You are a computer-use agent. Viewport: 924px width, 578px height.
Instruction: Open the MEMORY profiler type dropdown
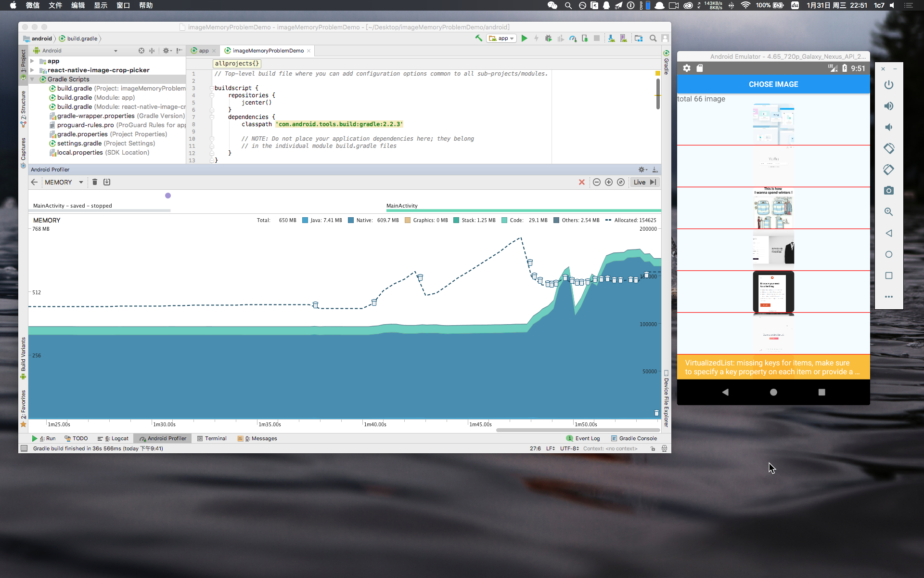(x=64, y=182)
